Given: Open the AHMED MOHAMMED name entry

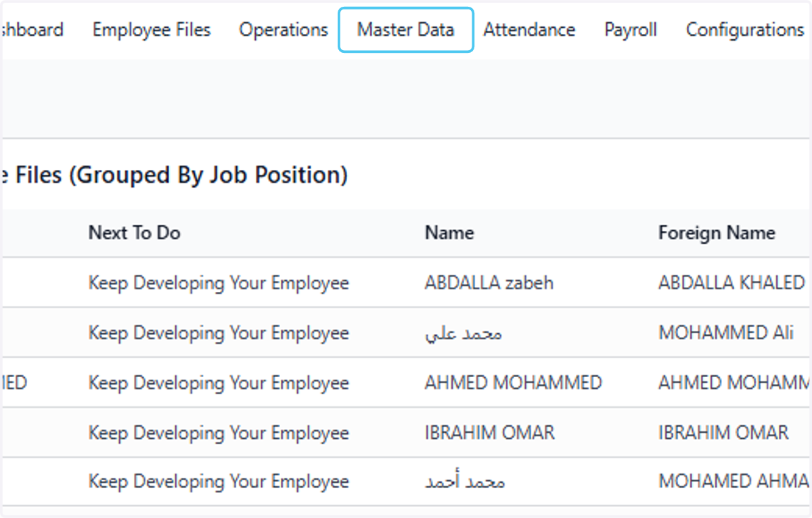Looking at the screenshot, I should (514, 383).
